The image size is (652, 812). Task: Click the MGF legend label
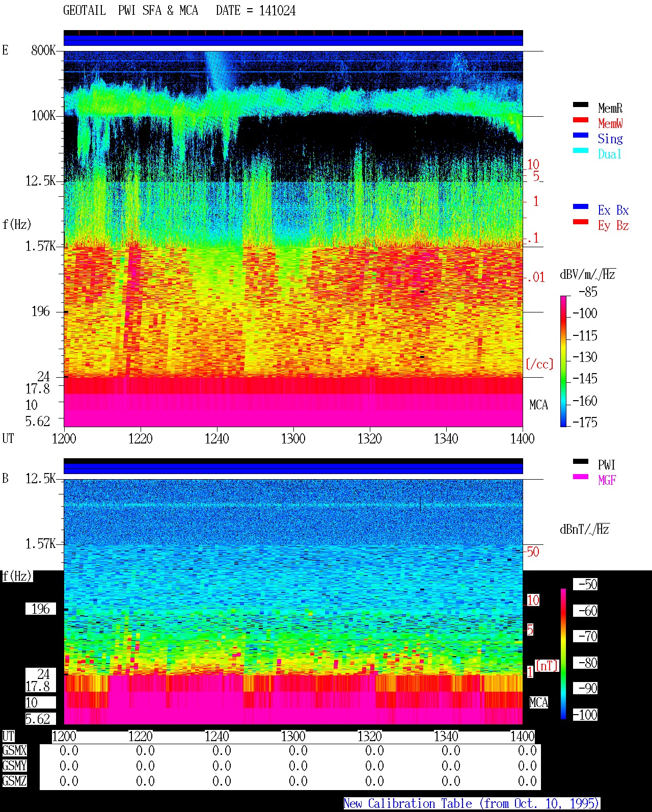[607, 480]
